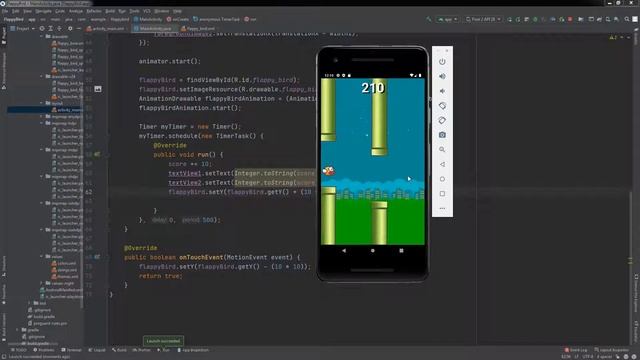Open the Logcat tool window
The image size is (640, 360).
97,350
